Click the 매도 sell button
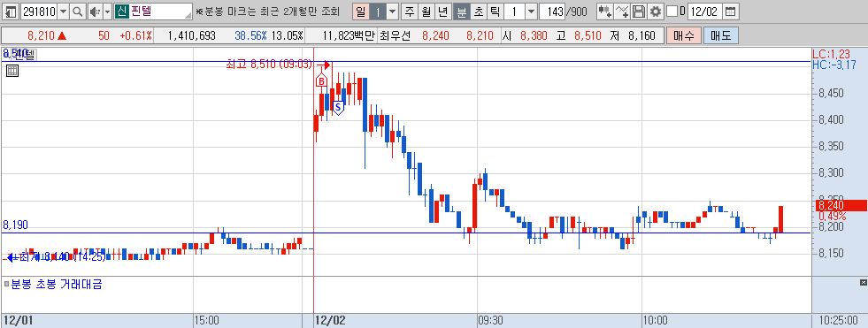This screenshot has height=328, width=868. click(x=721, y=36)
